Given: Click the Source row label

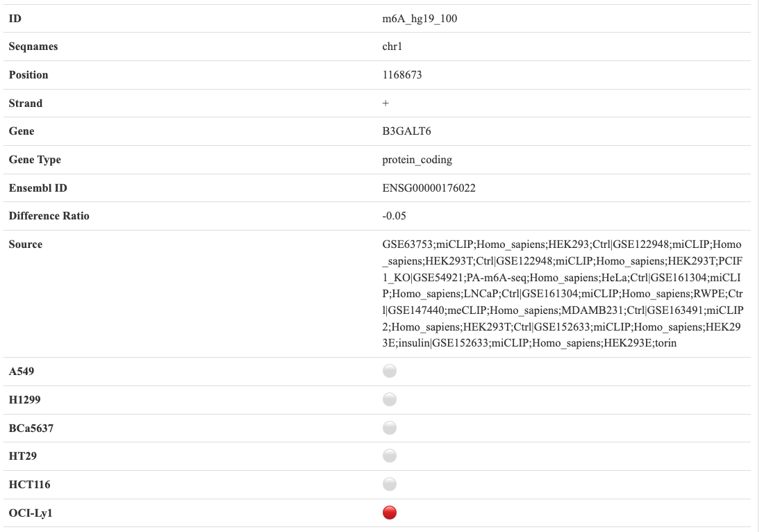Looking at the screenshot, I should (x=26, y=244).
